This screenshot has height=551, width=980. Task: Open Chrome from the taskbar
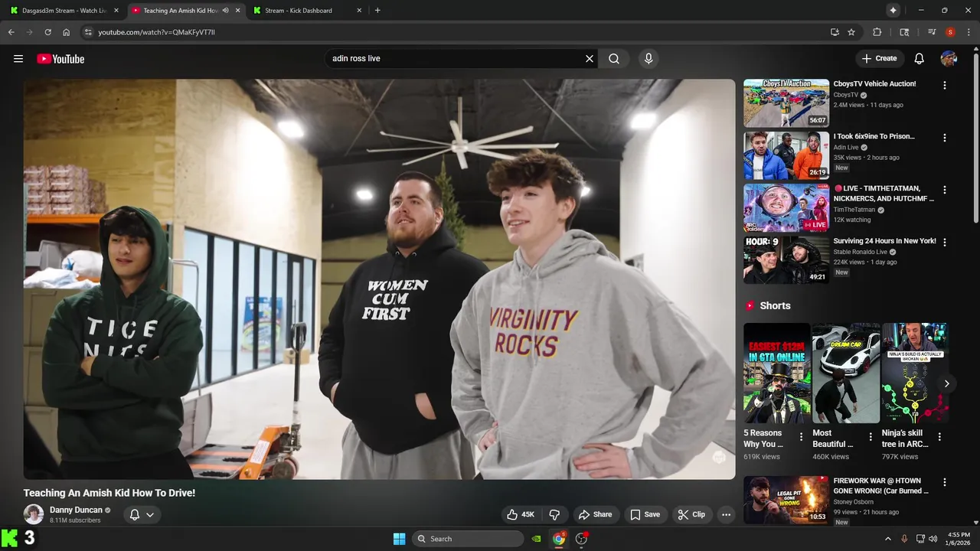pyautogui.click(x=559, y=539)
